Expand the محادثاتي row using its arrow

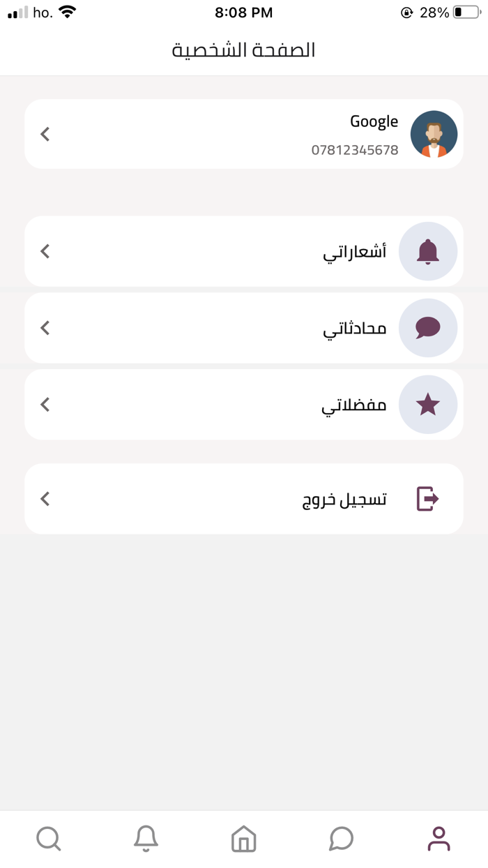[x=45, y=328]
